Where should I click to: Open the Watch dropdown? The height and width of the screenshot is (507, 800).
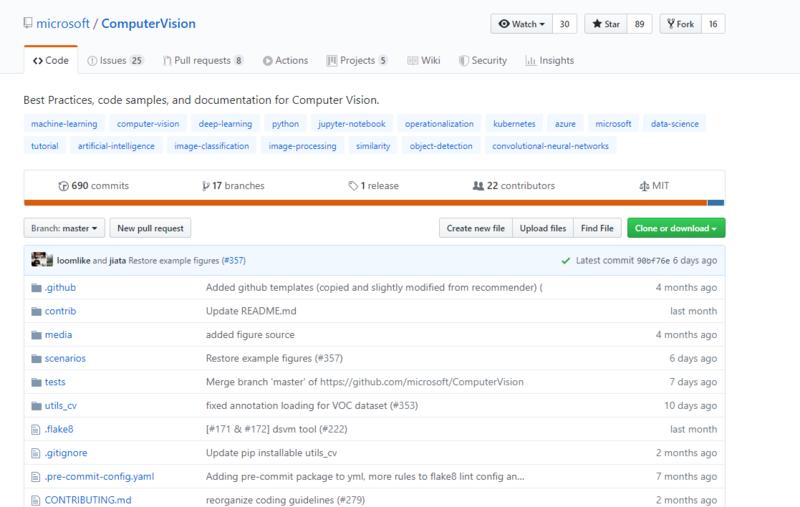coord(521,24)
